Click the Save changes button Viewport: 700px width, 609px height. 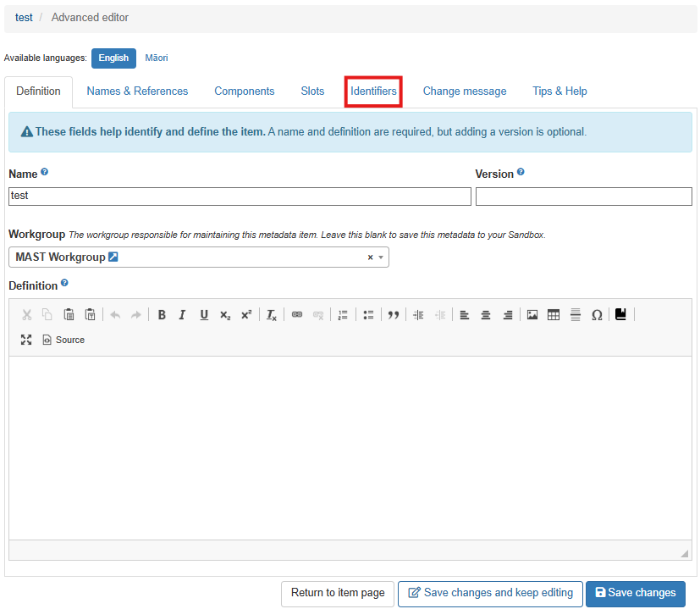click(635, 593)
